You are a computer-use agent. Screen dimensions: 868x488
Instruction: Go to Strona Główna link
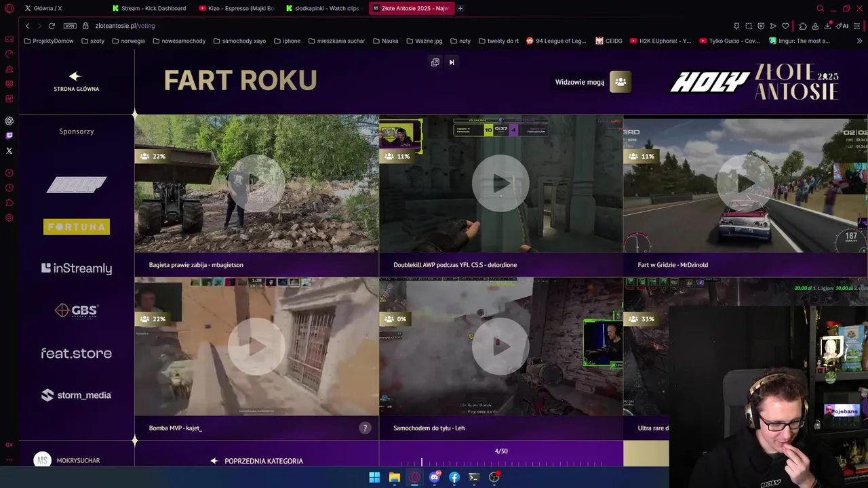76,81
